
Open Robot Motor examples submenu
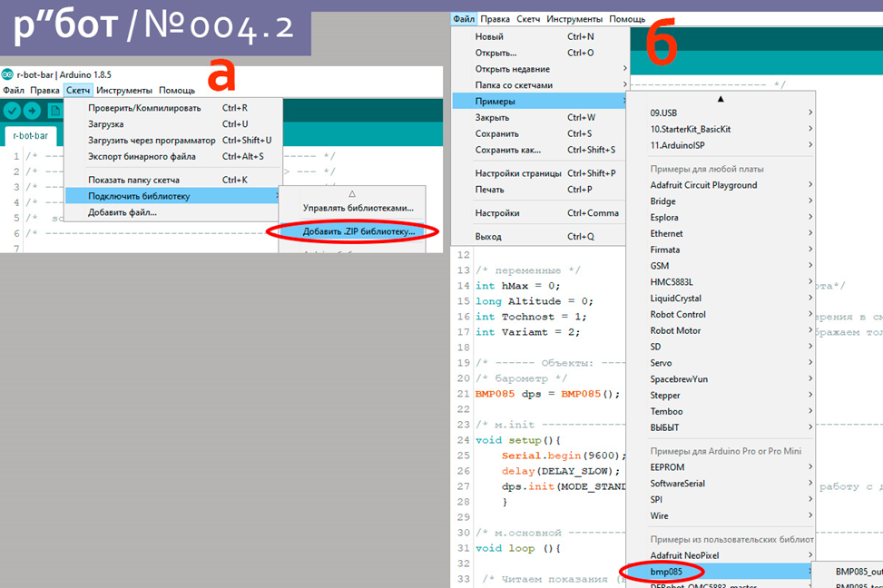pyautogui.click(x=721, y=330)
